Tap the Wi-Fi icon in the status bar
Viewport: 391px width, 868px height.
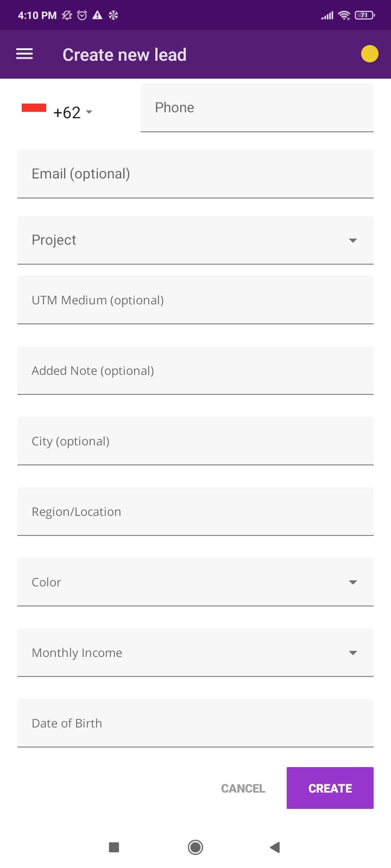point(344,15)
